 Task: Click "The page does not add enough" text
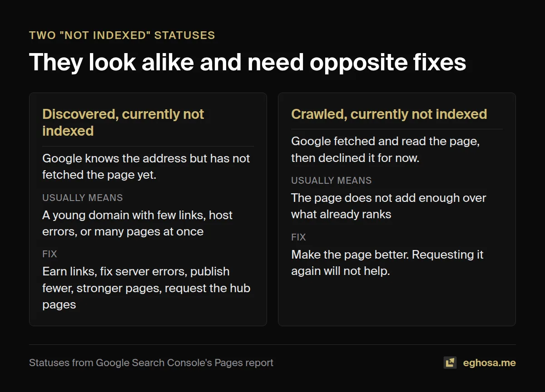point(389,206)
